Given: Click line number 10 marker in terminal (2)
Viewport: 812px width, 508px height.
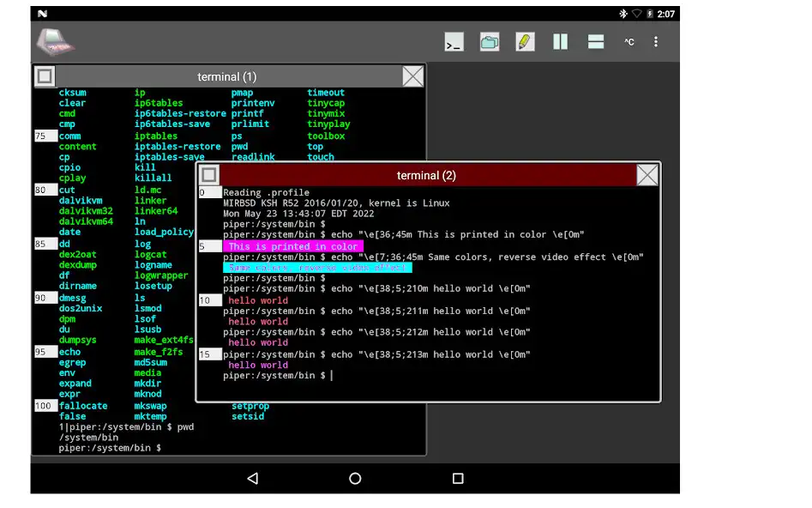Looking at the screenshot, I should (x=210, y=300).
